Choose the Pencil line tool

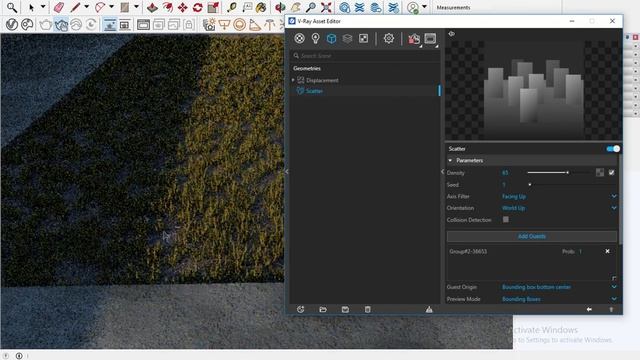tap(75, 7)
